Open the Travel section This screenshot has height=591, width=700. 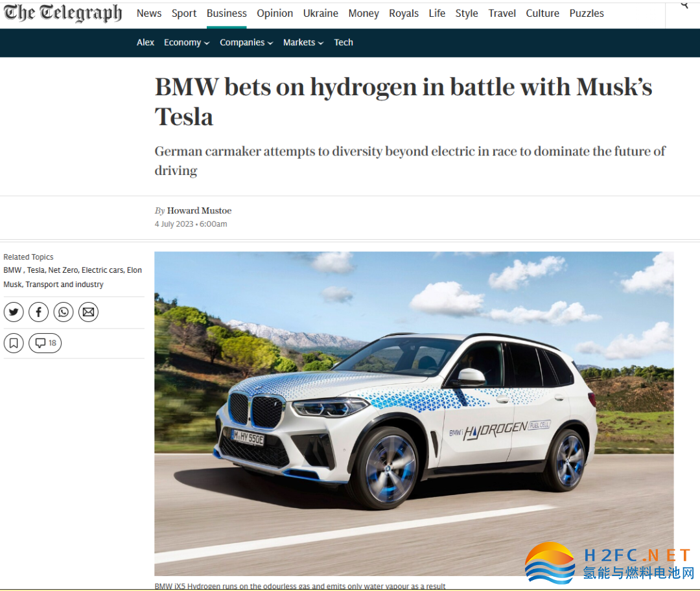tap(502, 14)
